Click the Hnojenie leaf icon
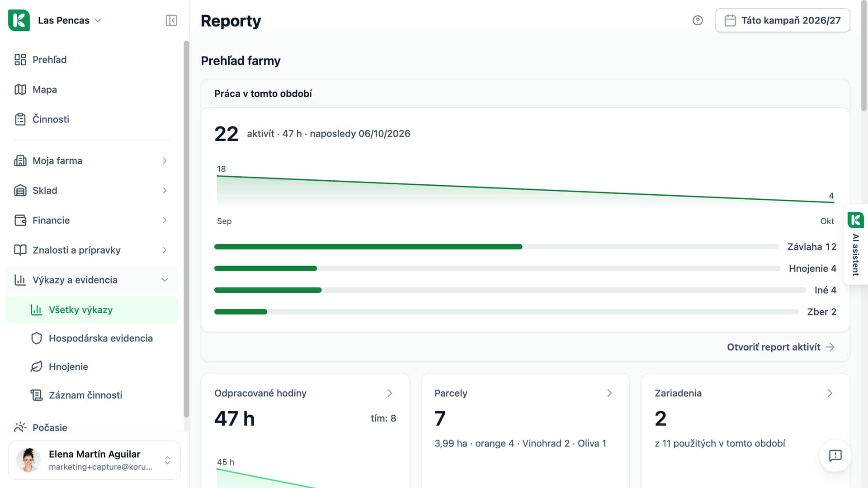 pos(37,367)
